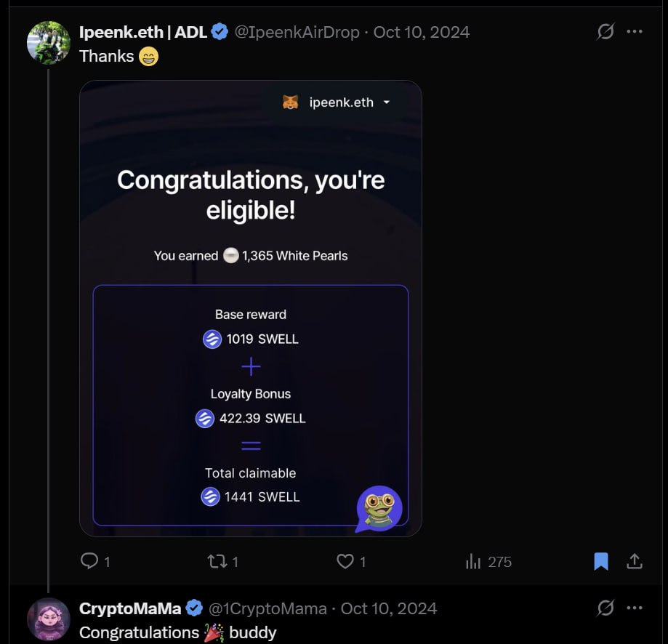Open the SWELL eligibility image
Viewport: 668px width, 644px height.
(x=250, y=218)
